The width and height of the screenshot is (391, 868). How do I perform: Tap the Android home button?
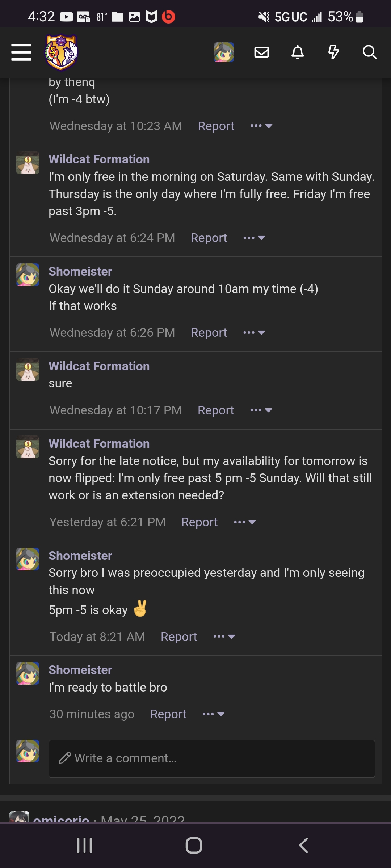point(194,845)
